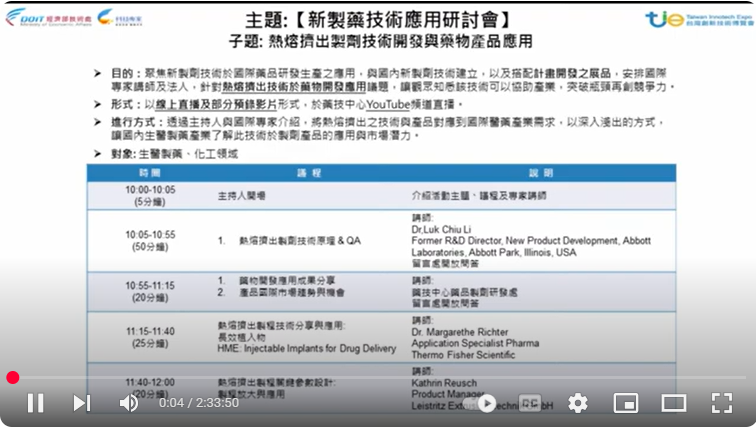Enable theater mode view
This screenshot has width=756, height=428.
coord(674,403)
